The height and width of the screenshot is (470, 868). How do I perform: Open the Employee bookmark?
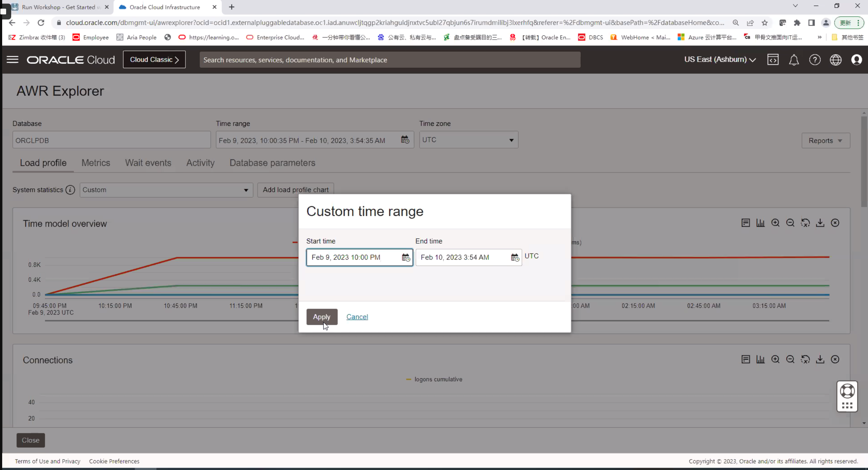(91, 37)
